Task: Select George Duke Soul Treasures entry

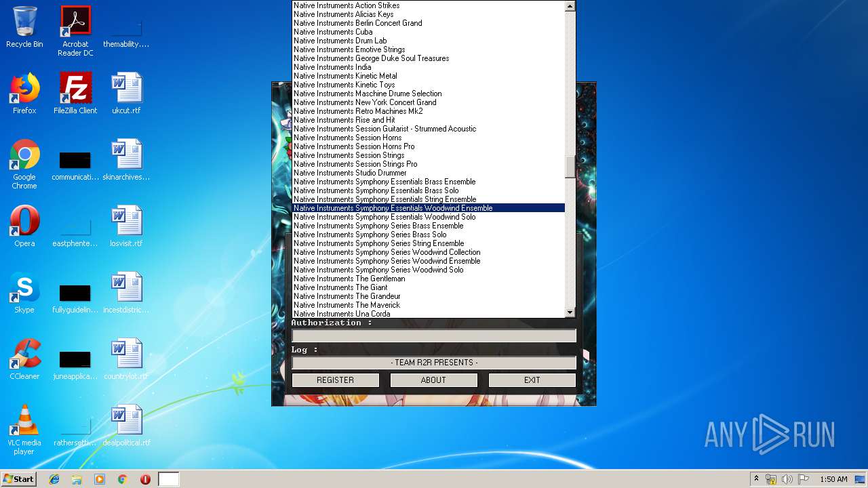Action: pyautogui.click(x=429, y=58)
